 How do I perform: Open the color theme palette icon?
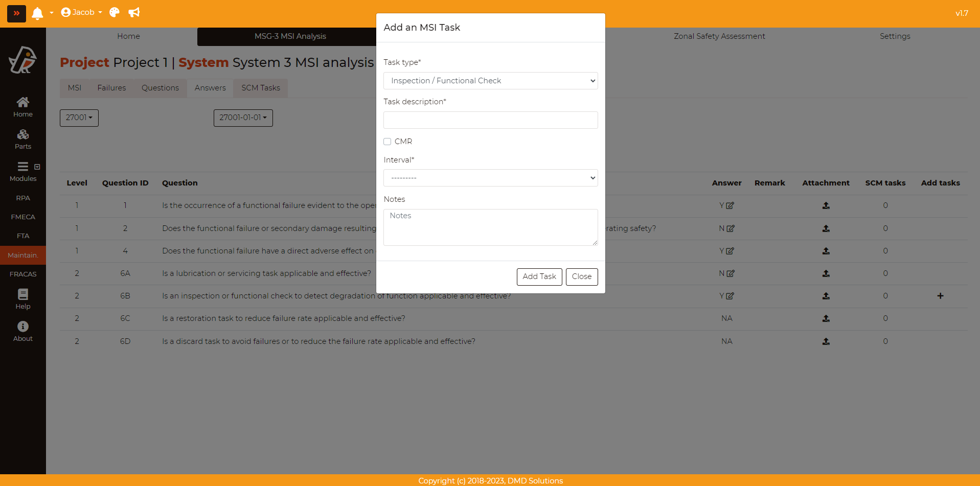point(115,12)
